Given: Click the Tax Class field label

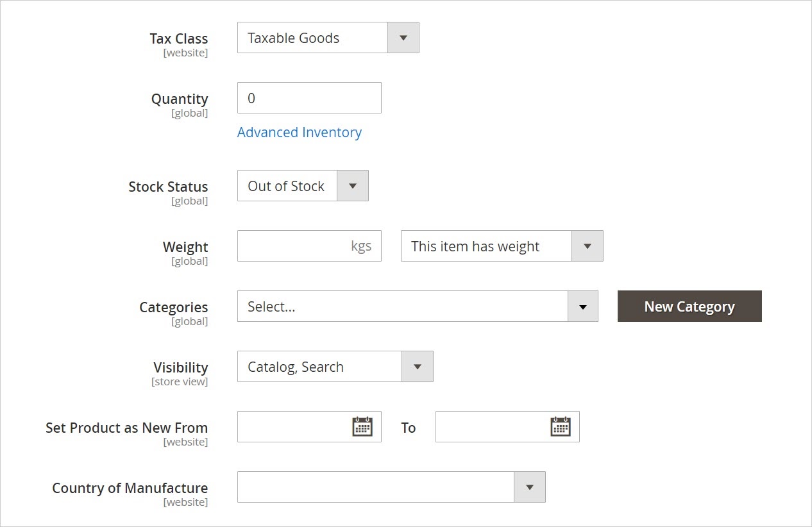Looking at the screenshot, I should 178,38.
